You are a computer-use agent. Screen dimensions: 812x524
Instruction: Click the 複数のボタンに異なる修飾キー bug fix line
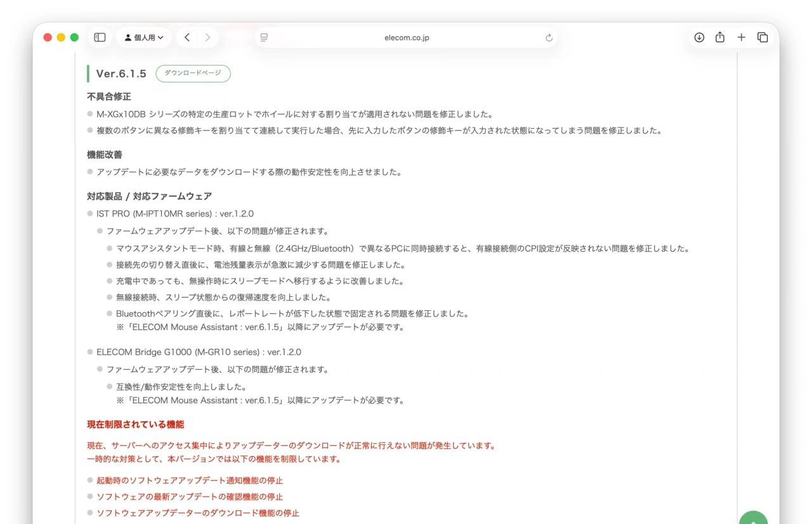coord(379,131)
